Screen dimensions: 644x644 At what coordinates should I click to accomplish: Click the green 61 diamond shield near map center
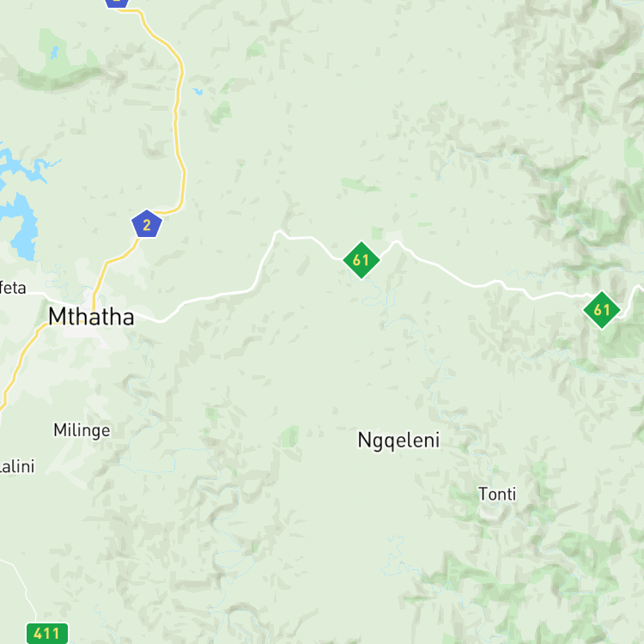pyautogui.click(x=361, y=260)
